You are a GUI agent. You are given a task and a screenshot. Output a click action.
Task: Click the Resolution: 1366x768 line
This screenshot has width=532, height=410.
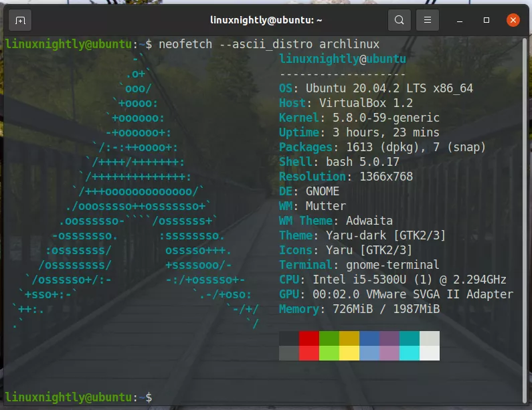coord(346,177)
